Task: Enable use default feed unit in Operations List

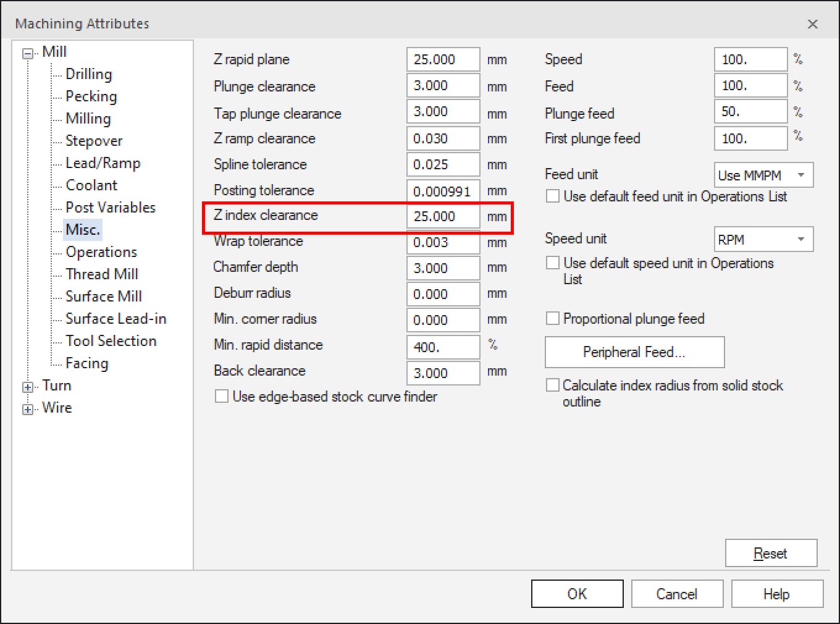Action: pos(553,195)
